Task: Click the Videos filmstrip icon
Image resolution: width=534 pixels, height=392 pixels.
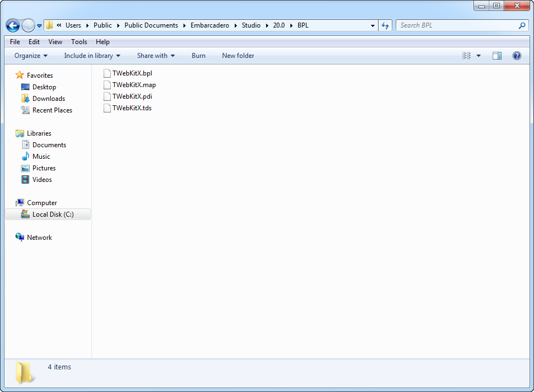Action: click(25, 180)
